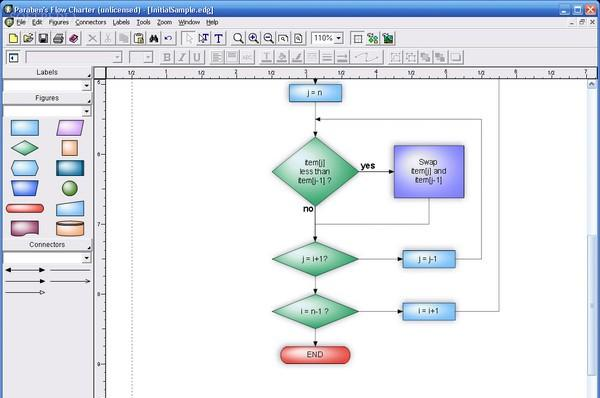Open Find with the binoculars icon
Screen dimensions: 600x398
point(153,38)
